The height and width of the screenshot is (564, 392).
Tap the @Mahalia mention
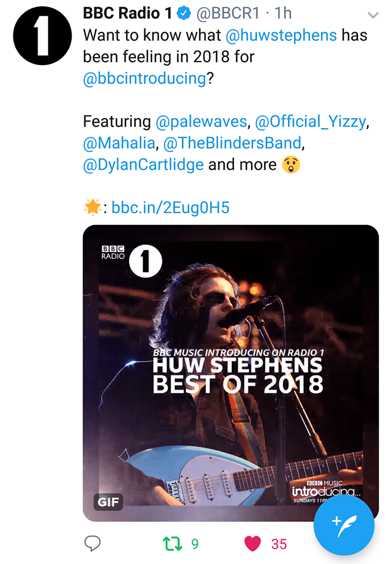pos(120,143)
